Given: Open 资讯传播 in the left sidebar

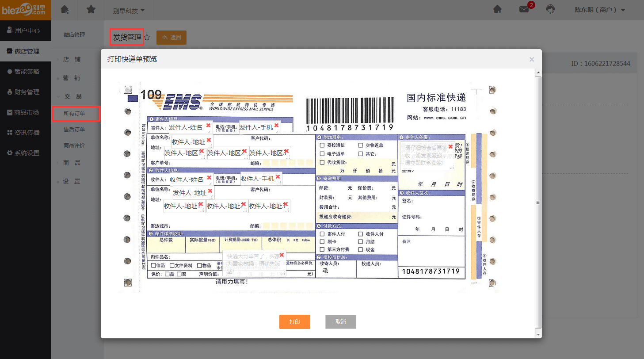Looking at the screenshot, I should [x=26, y=133].
